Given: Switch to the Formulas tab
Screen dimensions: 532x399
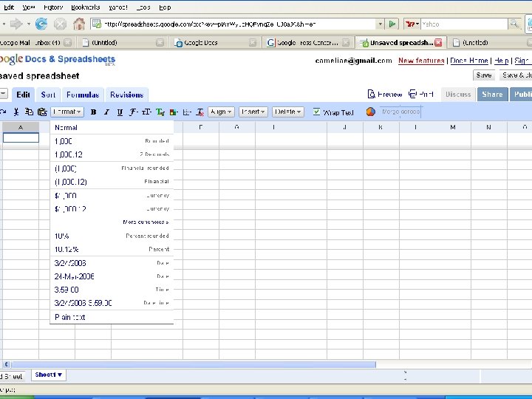Looking at the screenshot, I should pyautogui.click(x=83, y=95).
